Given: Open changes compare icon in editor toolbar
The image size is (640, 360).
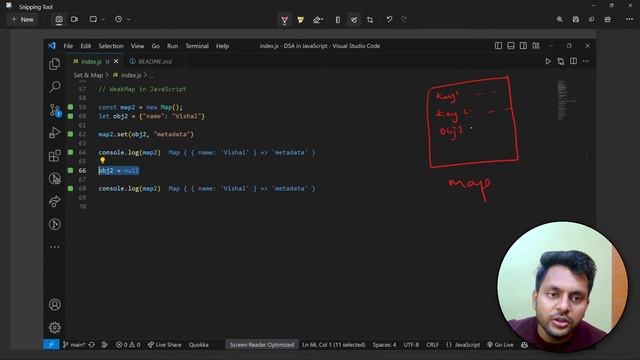Looking at the screenshot, I should pyautogui.click(x=561, y=61).
